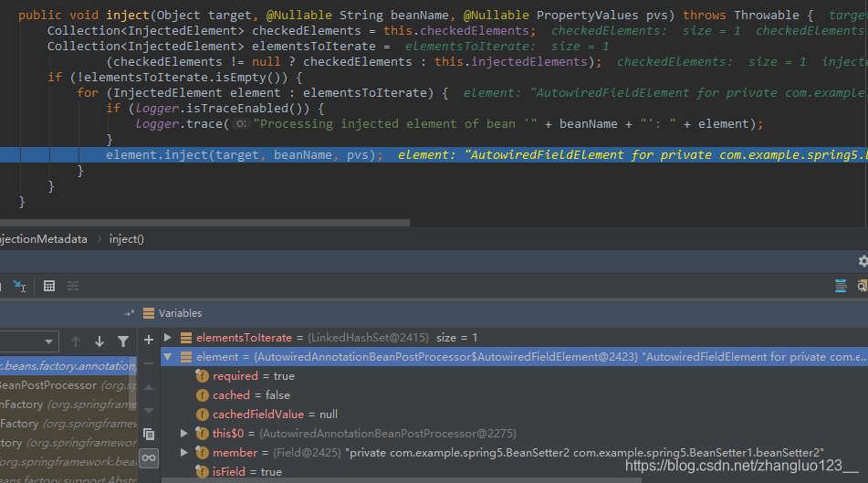Click the f icon beside required field

(x=203, y=376)
